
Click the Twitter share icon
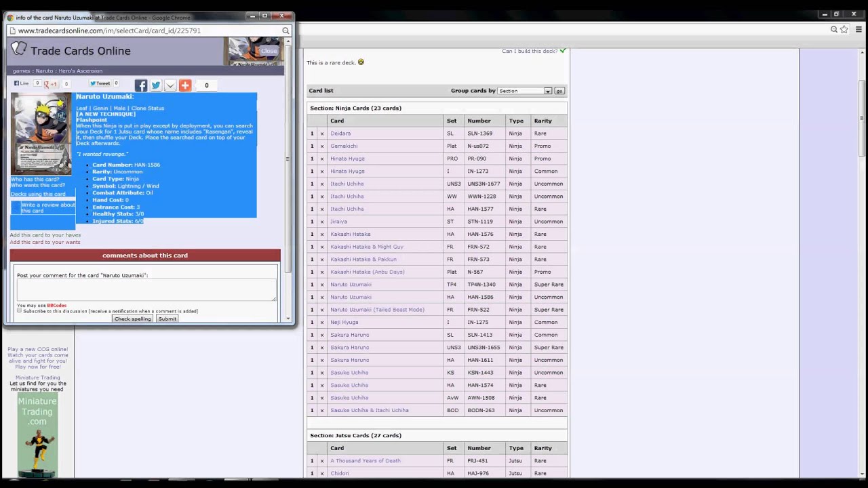coord(155,85)
